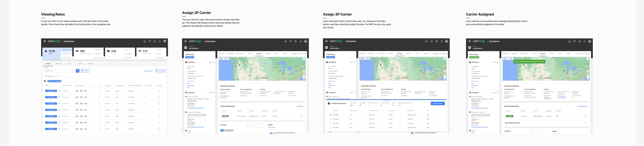Collapse Identifiers section in View Rates mockup
Viewport: 644px width, 146px height.
(x=213, y=62)
